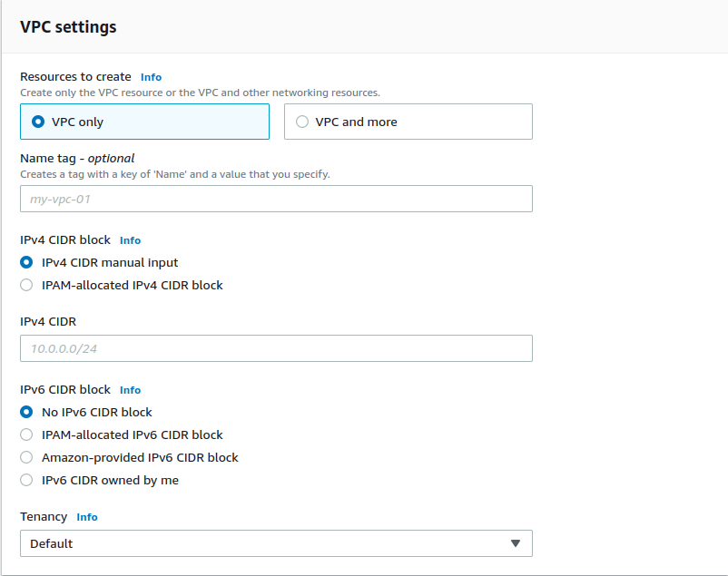728x576 pixels.
Task: Open the Tenancy dropdown showing Default
Action: pos(263,543)
